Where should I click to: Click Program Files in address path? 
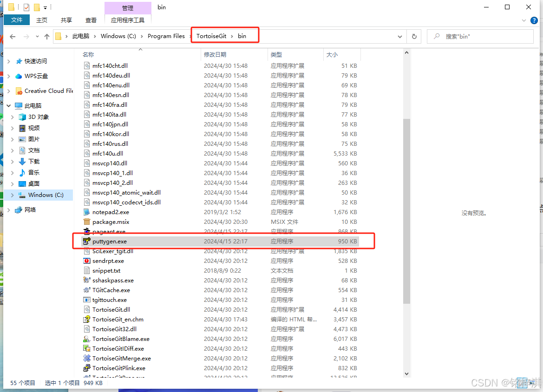pos(166,36)
